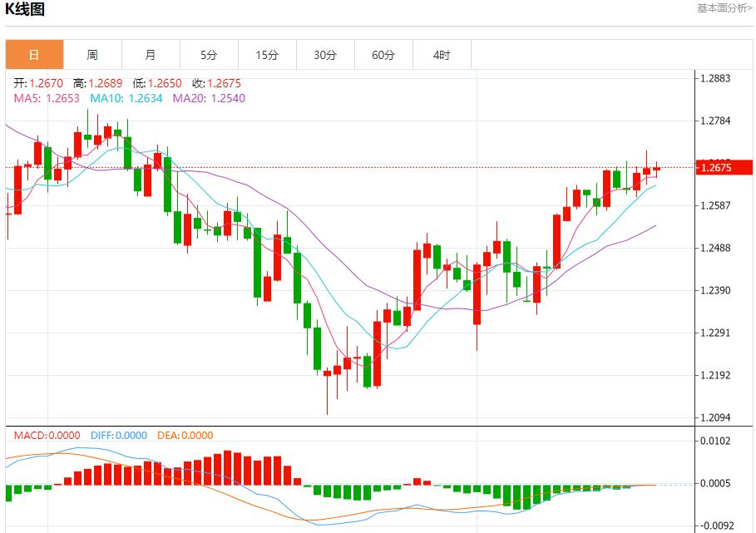Click the MA10 indicator label
This screenshot has width=756, height=533.
tap(126, 98)
